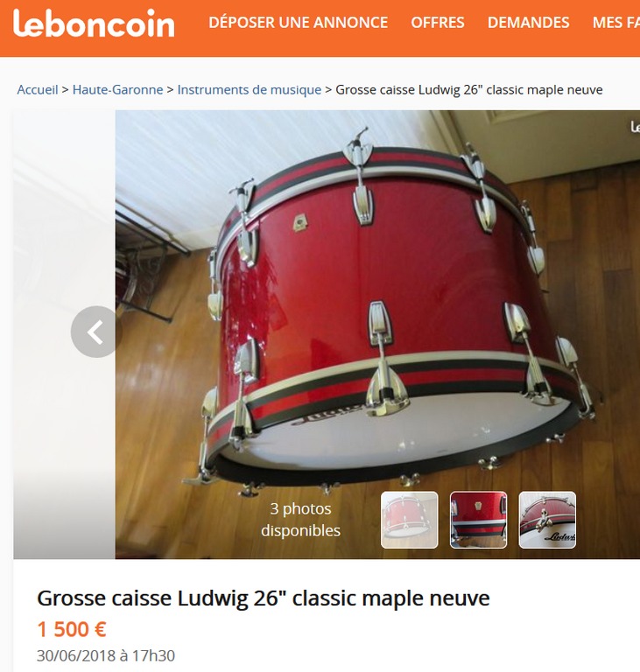Go to the previous photo with the left arrow

pyautogui.click(x=96, y=332)
